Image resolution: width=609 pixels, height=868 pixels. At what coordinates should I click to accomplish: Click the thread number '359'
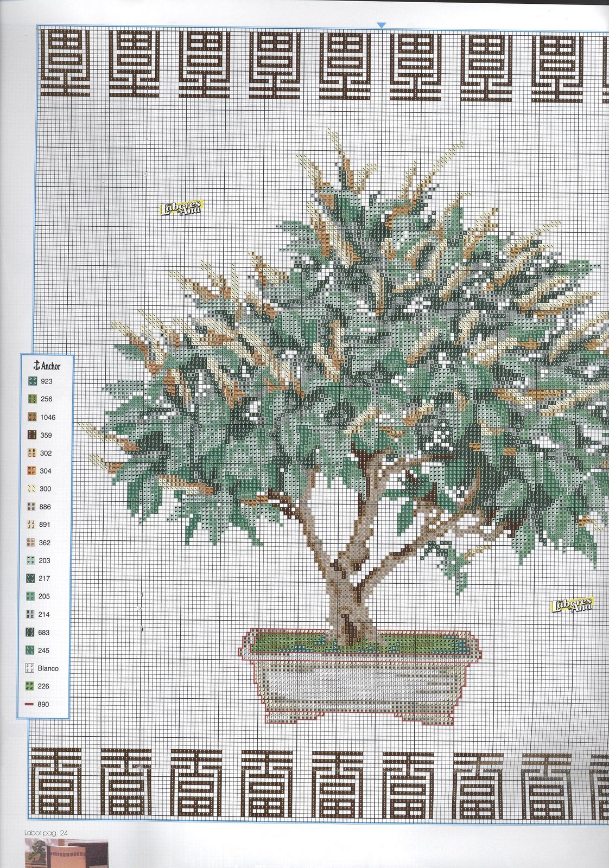(46, 435)
